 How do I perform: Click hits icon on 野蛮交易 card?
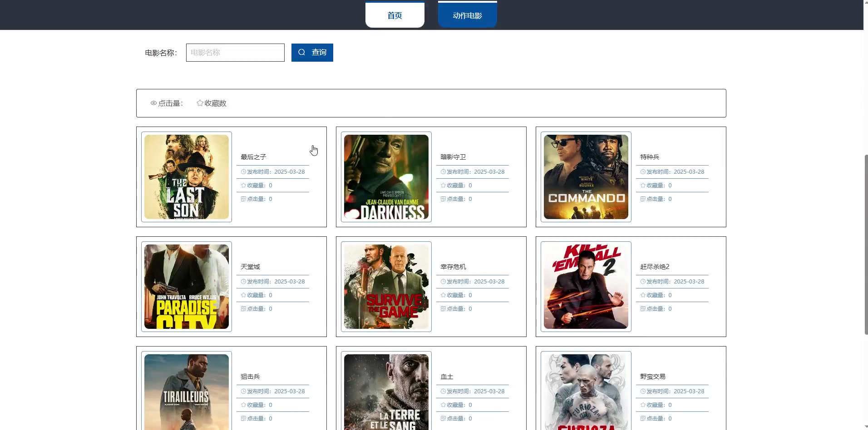click(643, 419)
